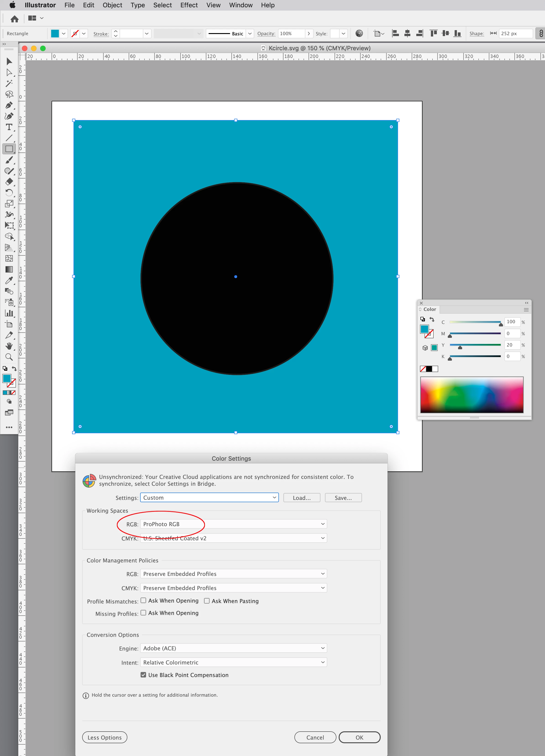Select the Gradient tool
Viewport: 545px width, 756px height.
click(9, 269)
